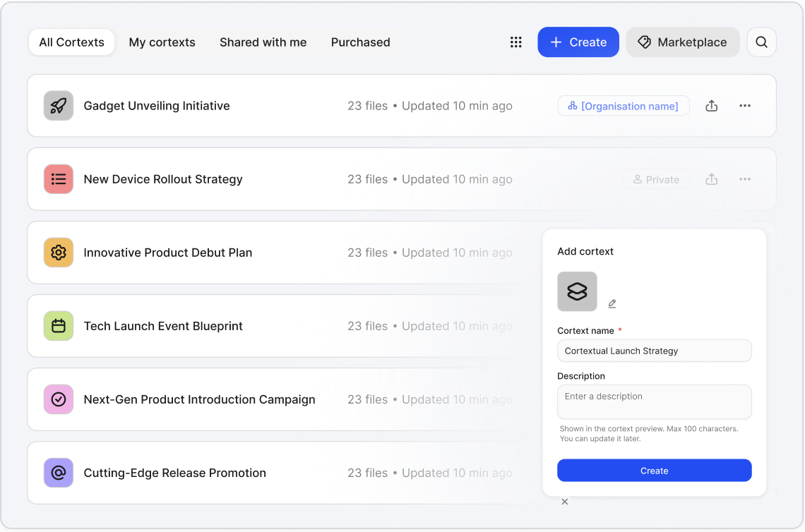
Task: Close the Add cortext popup
Action: (564, 502)
